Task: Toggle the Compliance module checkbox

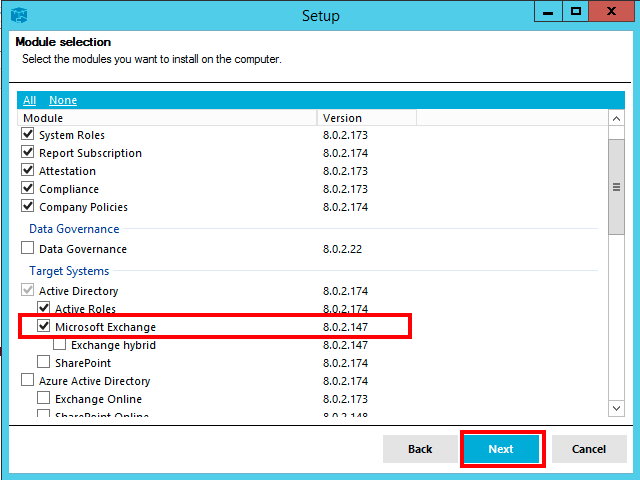Action: click(28, 188)
